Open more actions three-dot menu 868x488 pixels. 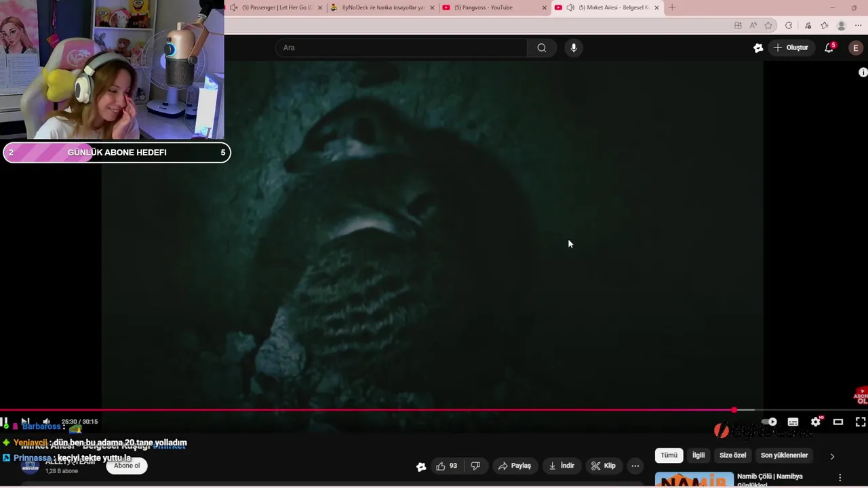click(635, 466)
